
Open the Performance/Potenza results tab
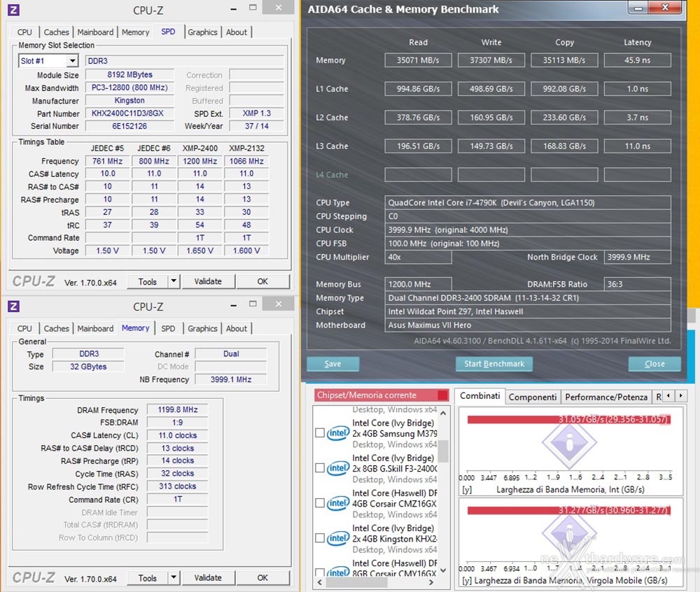pyautogui.click(x=606, y=397)
